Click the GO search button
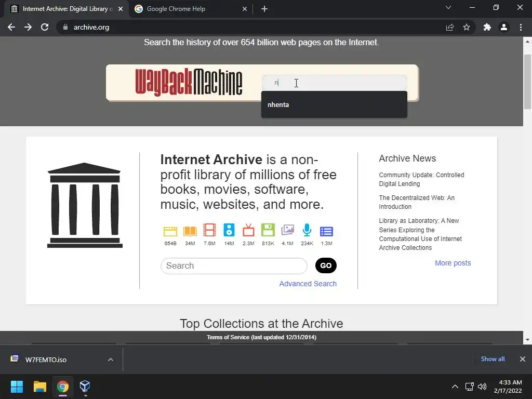 coord(326,265)
